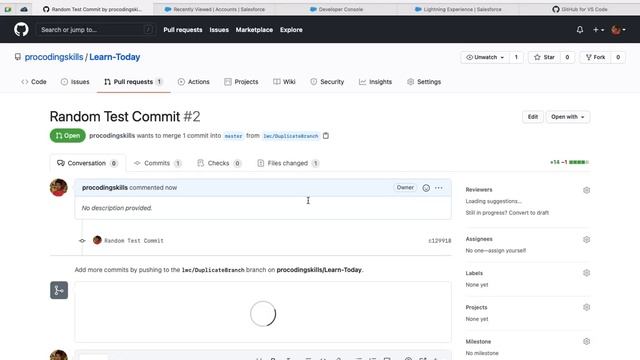
Task: Open the Actions tab
Action: pos(194,82)
